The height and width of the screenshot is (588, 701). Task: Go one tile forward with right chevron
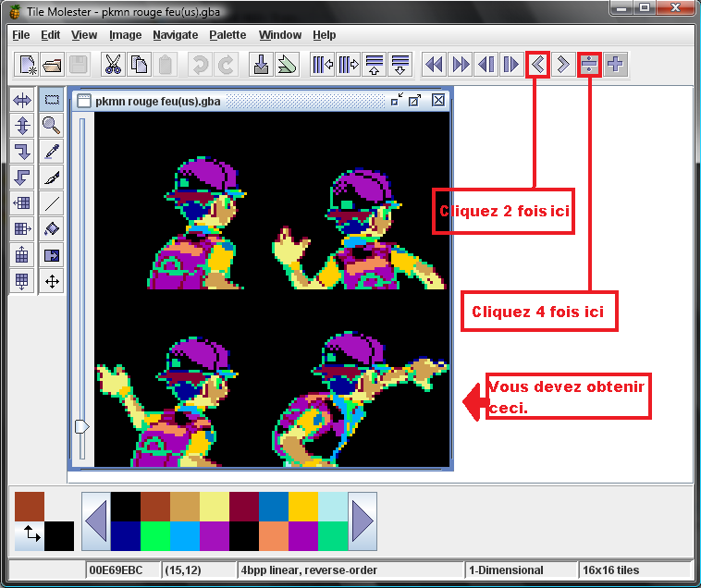pyautogui.click(x=563, y=65)
